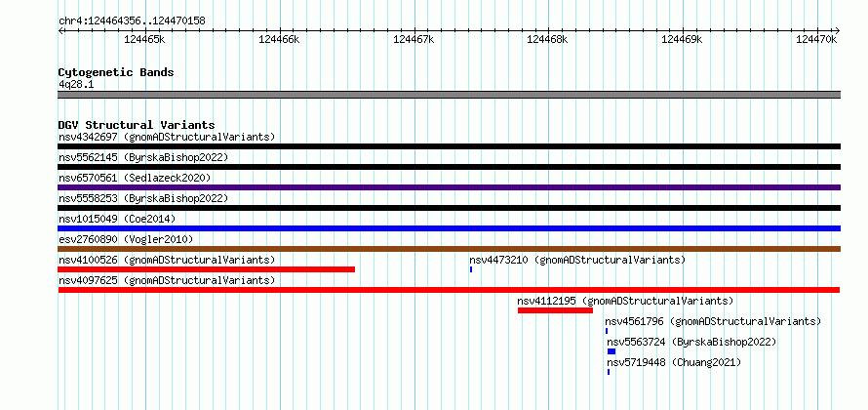The image size is (868, 410).
Task: Click the nsv4342697 gnomADStructuralVariants label
Action: [x=167, y=137]
